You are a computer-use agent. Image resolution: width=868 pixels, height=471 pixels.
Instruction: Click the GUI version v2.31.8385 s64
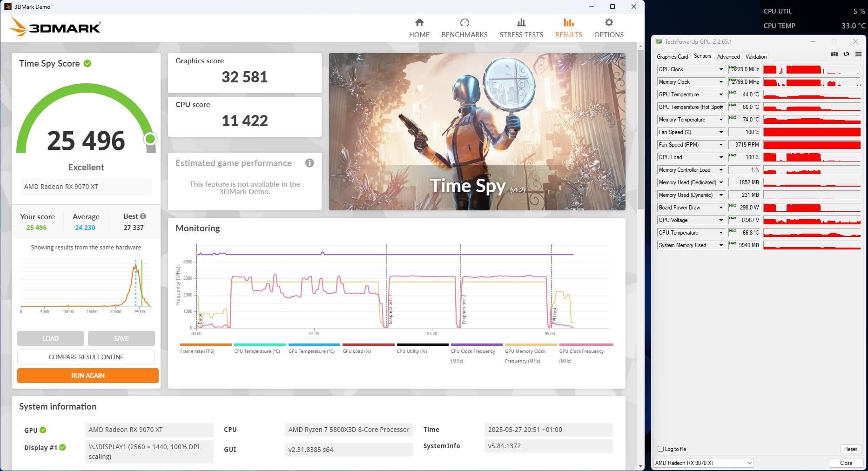[349, 450]
